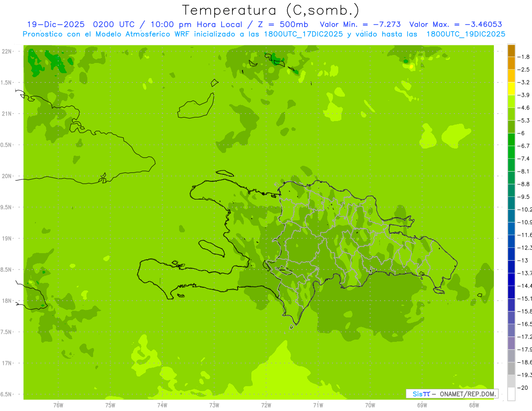The height and width of the screenshot is (411, 532).
Task: Click the '17N' latitude label
Action: click(8, 363)
